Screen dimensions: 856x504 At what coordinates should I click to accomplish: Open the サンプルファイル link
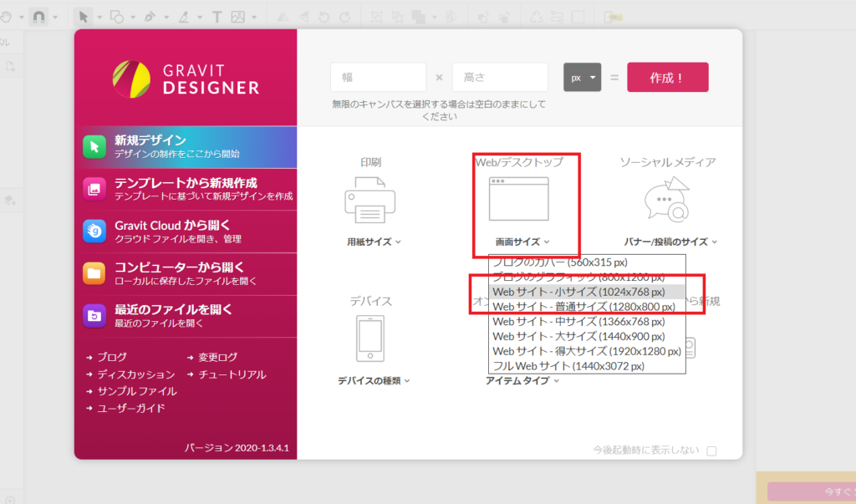[137, 391]
